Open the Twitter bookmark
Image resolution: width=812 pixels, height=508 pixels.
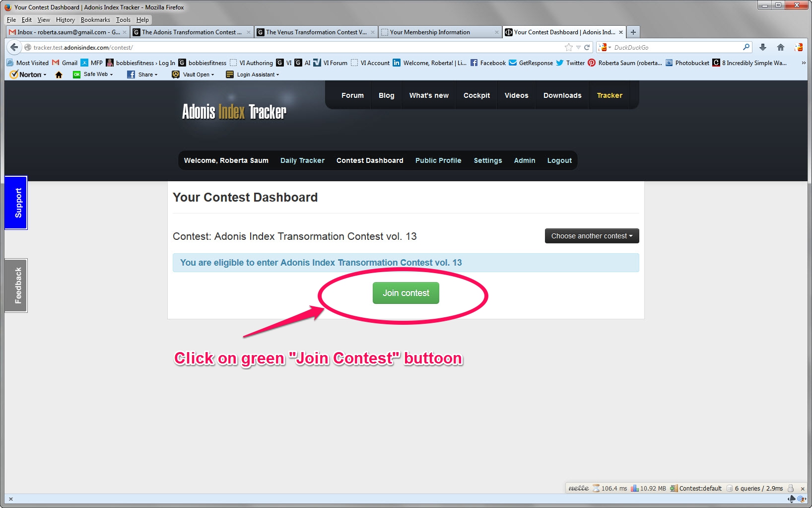571,63
